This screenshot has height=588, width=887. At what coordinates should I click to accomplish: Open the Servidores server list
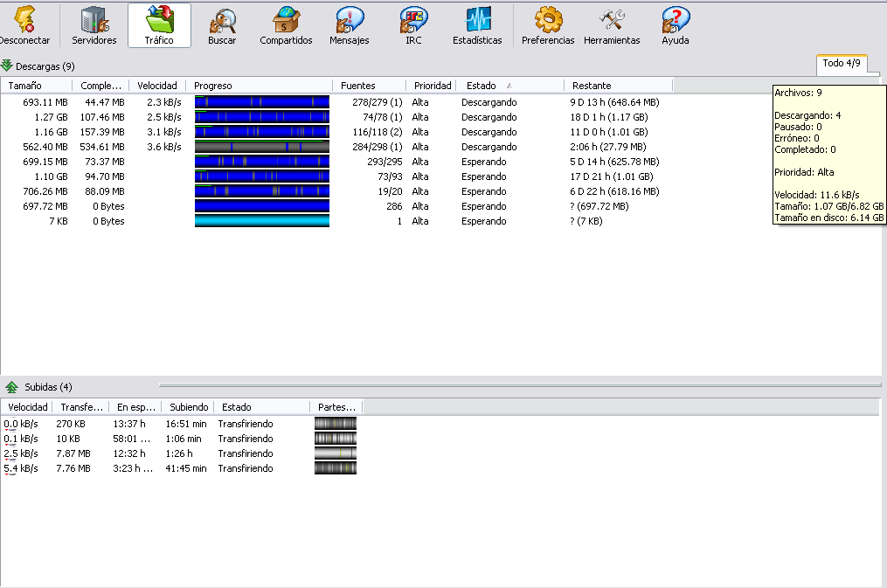tap(94, 25)
